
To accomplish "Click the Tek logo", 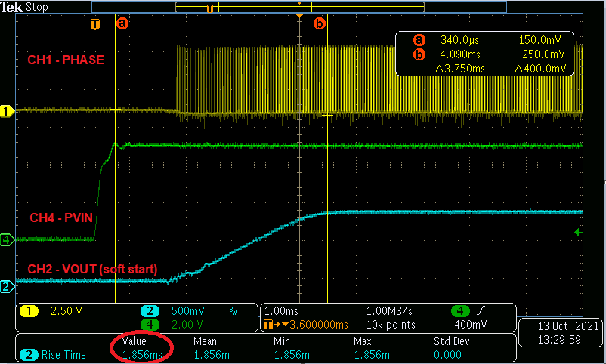I will (x=11, y=8).
